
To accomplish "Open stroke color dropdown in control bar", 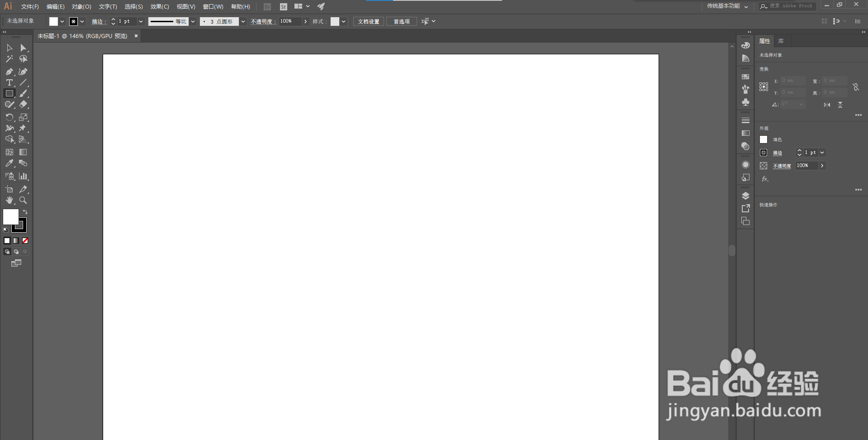I will 82,21.
